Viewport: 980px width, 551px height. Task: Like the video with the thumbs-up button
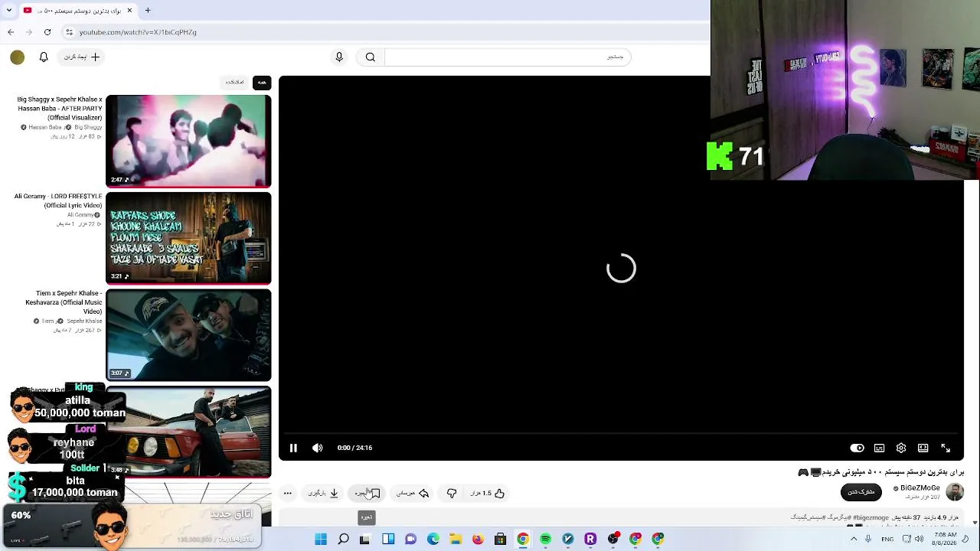coord(488,493)
